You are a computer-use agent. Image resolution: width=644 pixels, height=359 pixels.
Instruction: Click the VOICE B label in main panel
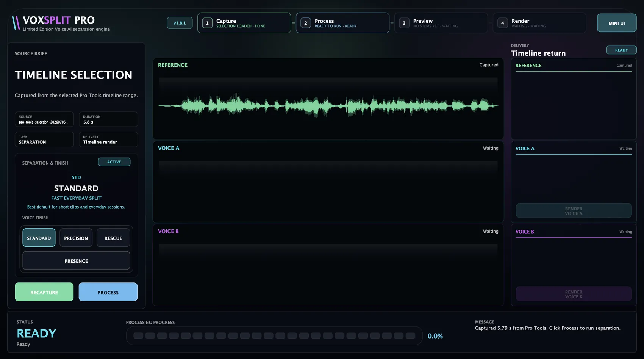pyautogui.click(x=168, y=231)
